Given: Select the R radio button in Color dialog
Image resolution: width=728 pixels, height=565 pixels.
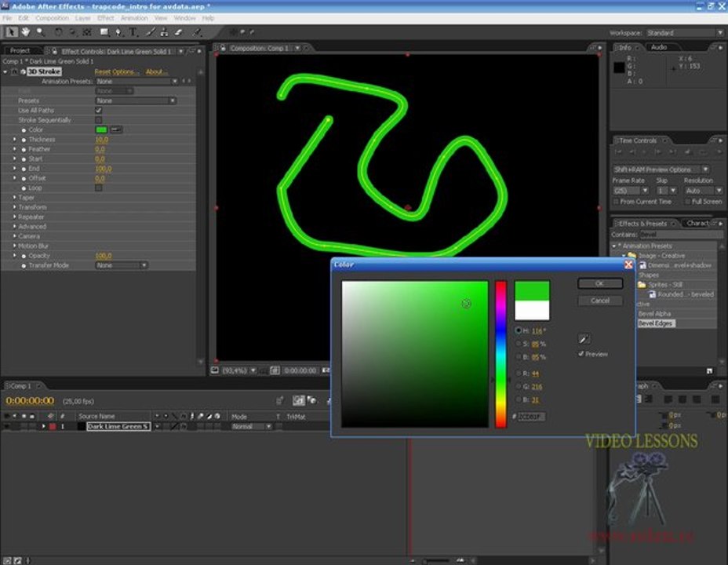Looking at the screenshot, I should tap(519, 374).
